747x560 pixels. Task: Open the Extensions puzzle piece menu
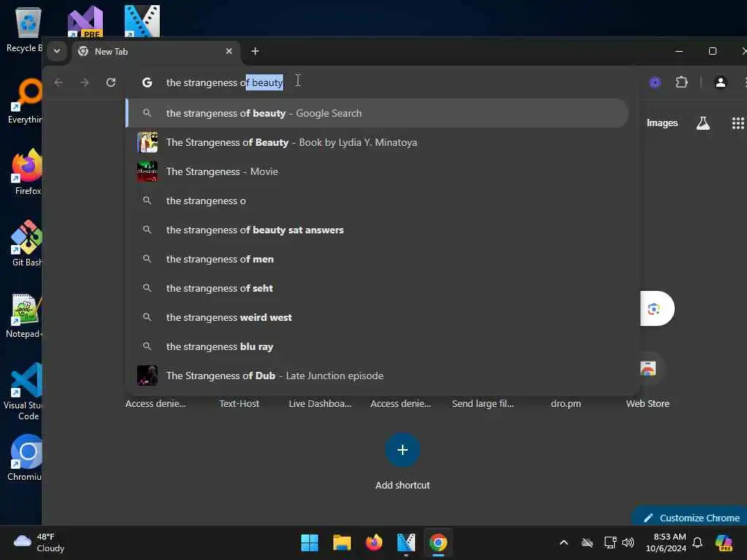click(x=682, y=82)
